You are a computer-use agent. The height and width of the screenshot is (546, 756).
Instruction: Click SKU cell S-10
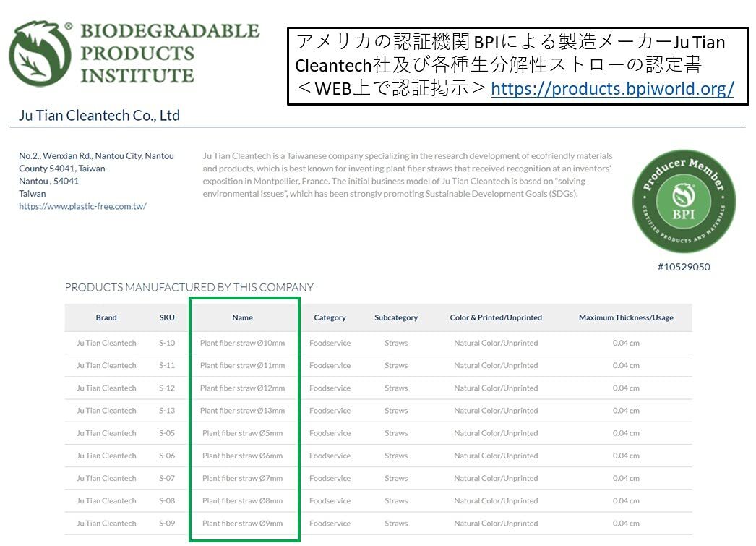point(167,343)
